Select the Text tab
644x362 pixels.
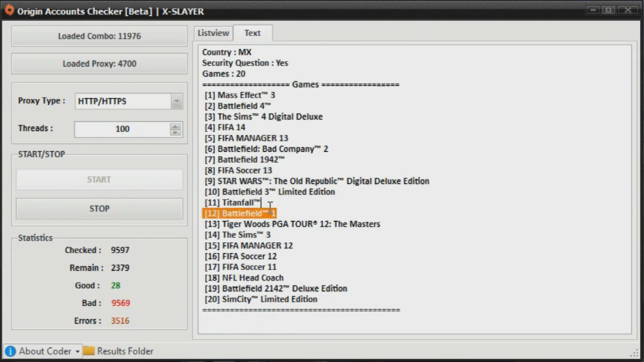point(253,33)
